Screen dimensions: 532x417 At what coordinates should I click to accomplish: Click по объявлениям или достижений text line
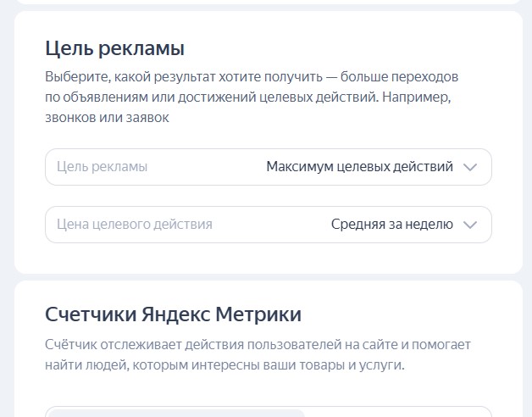coord(247,97)
